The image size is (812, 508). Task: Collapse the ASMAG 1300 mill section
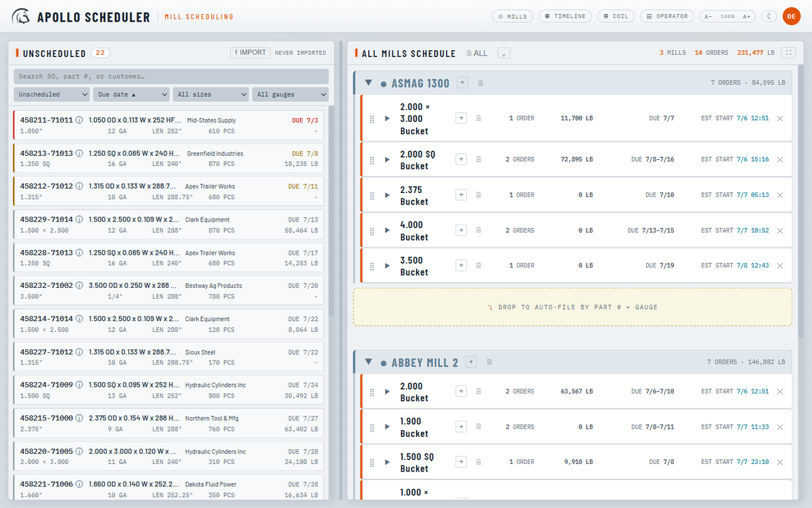[369, 83]
